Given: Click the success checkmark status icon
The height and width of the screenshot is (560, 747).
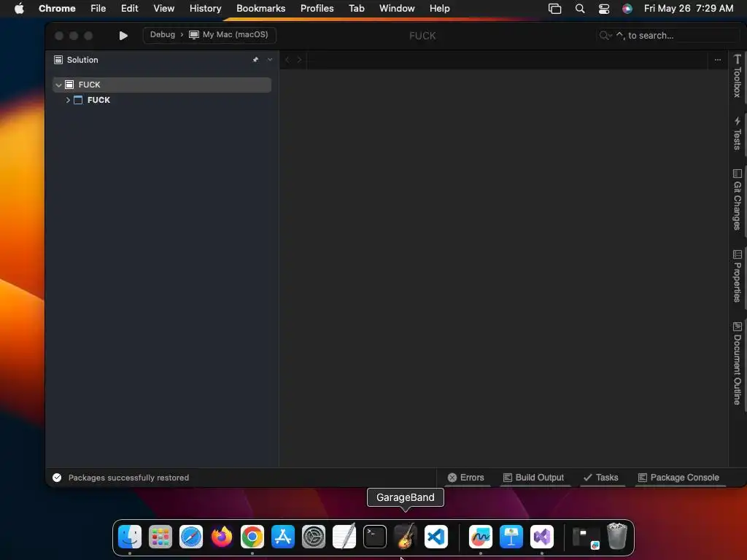Looking at the screenshot, I should 57,478.
